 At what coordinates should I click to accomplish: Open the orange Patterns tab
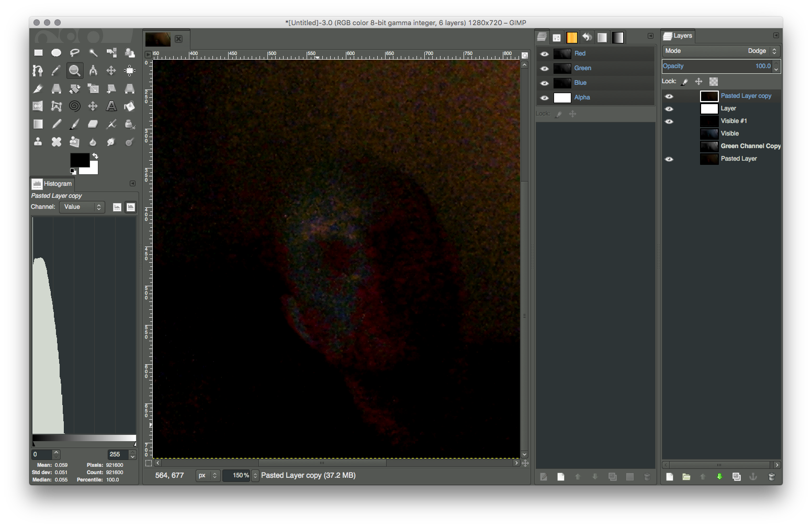pyautogui.click(x=572, y=38)
